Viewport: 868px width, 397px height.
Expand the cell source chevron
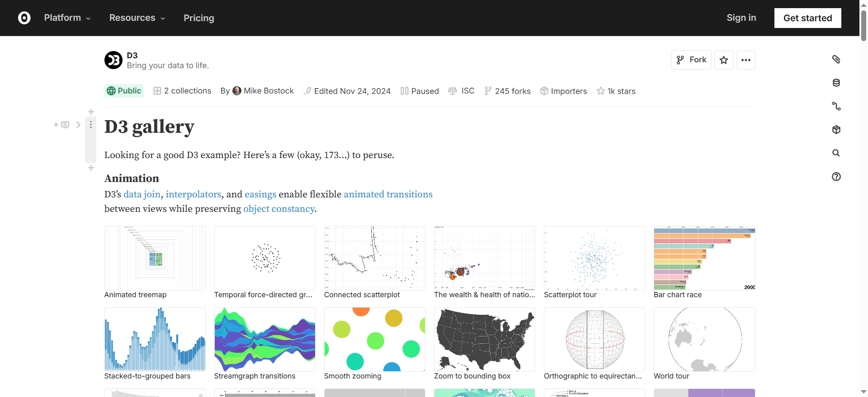[78, 125]
